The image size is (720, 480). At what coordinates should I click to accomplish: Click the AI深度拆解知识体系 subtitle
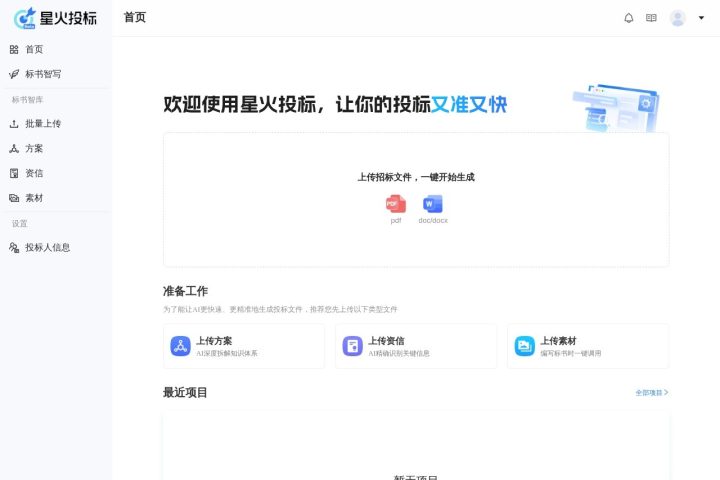227,353
